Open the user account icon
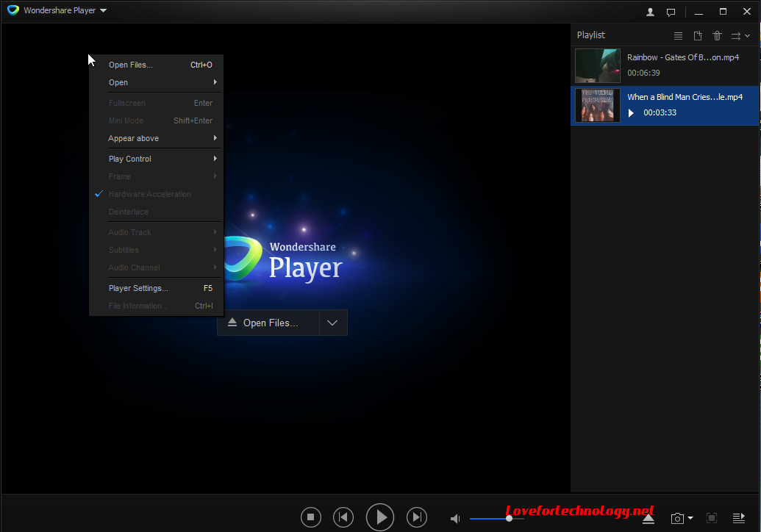761x532 pixels. [651, 12]
